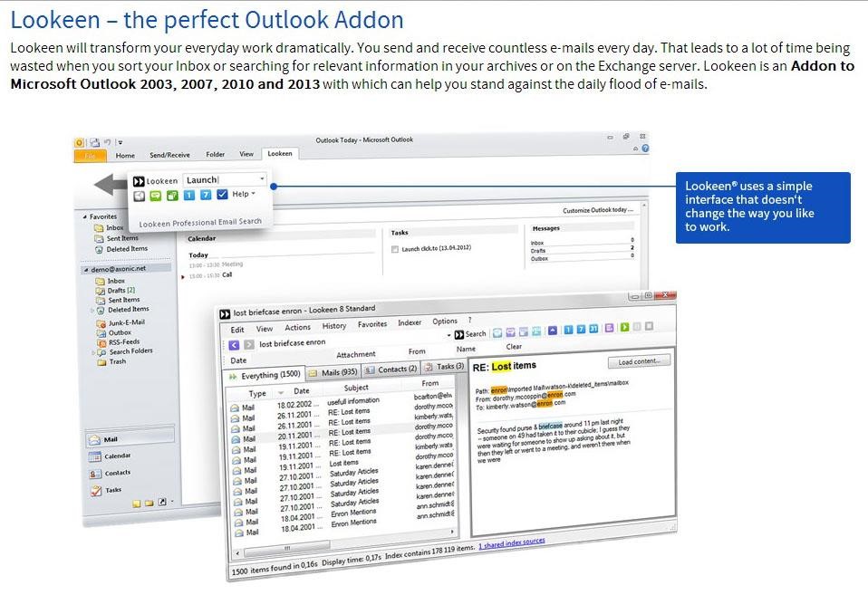Expand the Search Folders node

[x=92, y=352]
